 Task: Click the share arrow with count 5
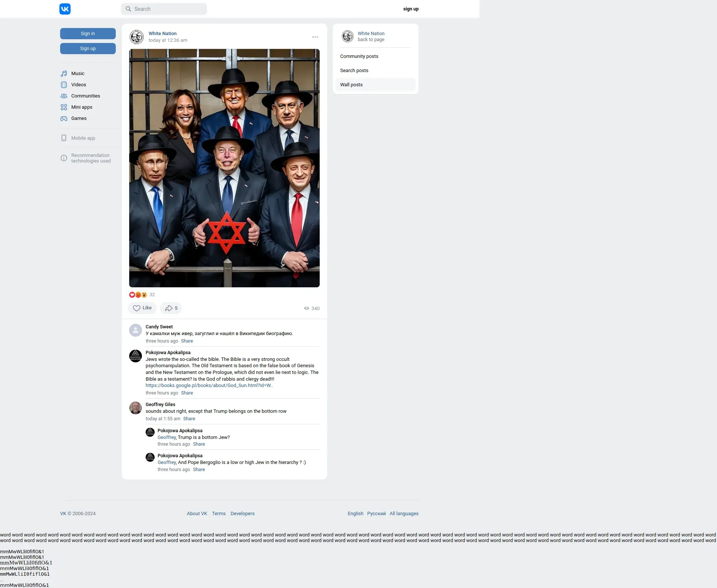click(x=171, y=308)
